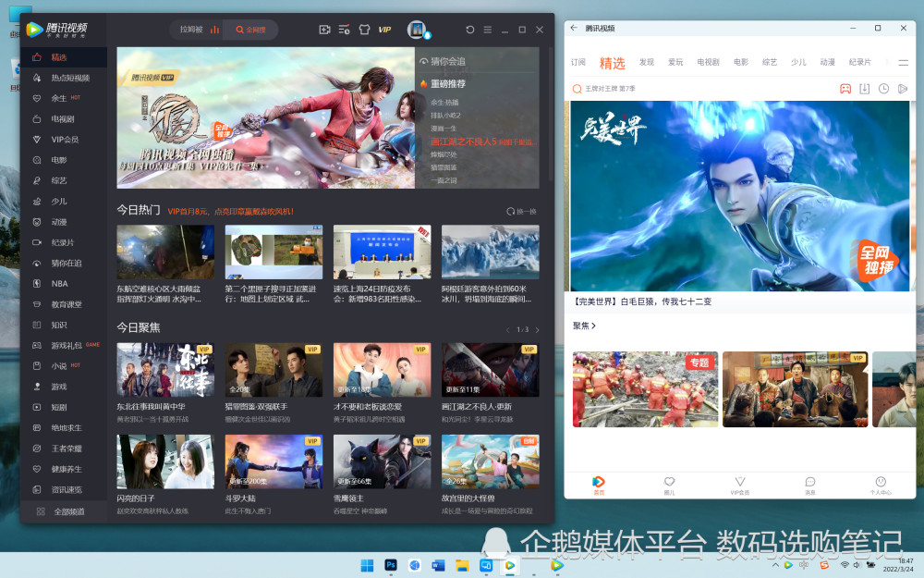The height and width of the screenshot is (578, 924).
Task: Click the 教育课堂 sidebar icon
Action: [x=37, y=304]
